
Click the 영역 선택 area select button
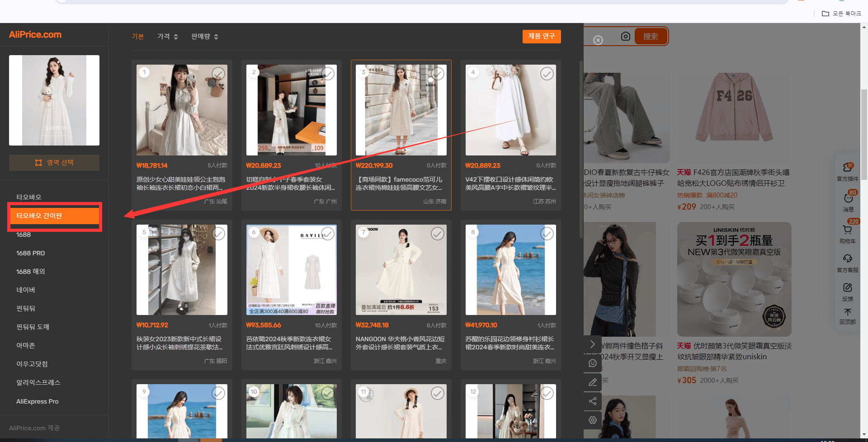pyautogui.click(x=54, y=163)
